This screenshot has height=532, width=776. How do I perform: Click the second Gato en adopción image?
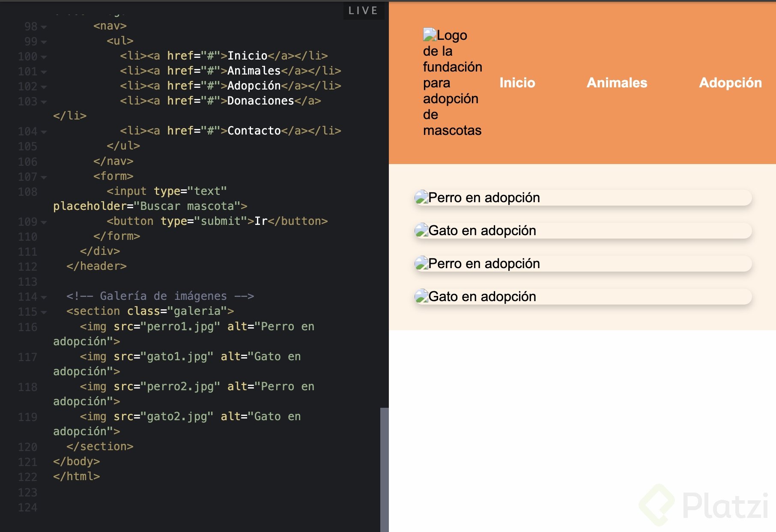583,296
